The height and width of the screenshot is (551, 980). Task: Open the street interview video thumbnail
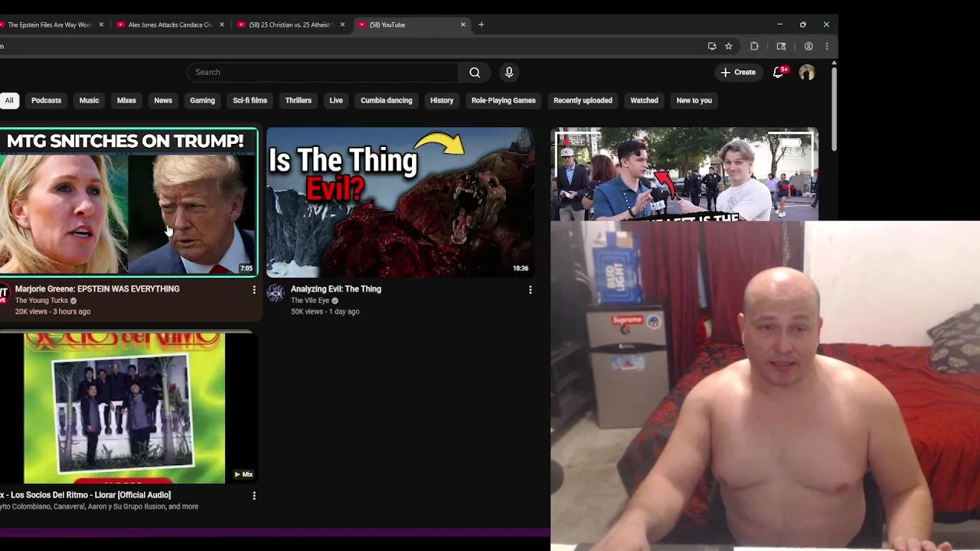684,174
